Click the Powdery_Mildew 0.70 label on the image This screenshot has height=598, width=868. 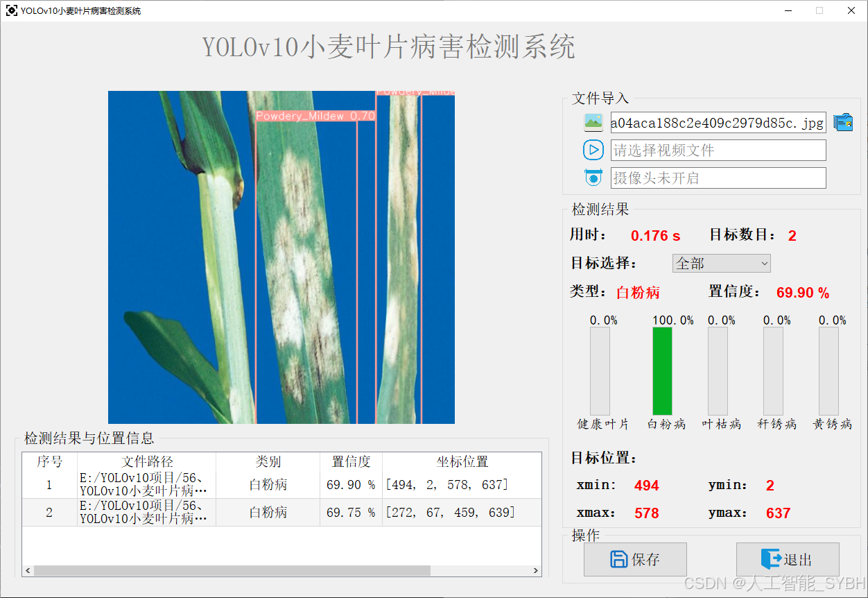[x=315, y=116]
